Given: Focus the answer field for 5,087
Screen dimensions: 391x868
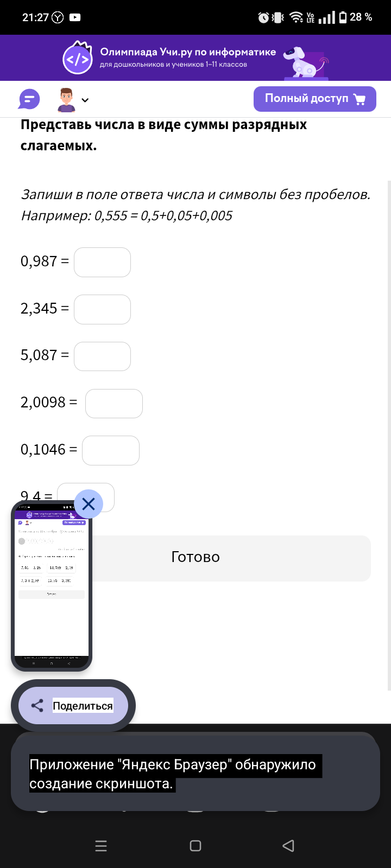Looking at the screenshot, I should point(102,356).
